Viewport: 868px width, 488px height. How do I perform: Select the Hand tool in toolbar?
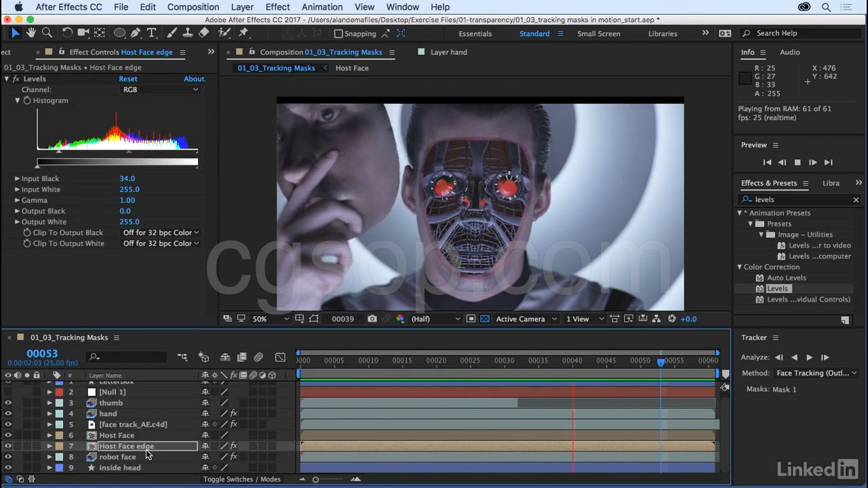31,33
